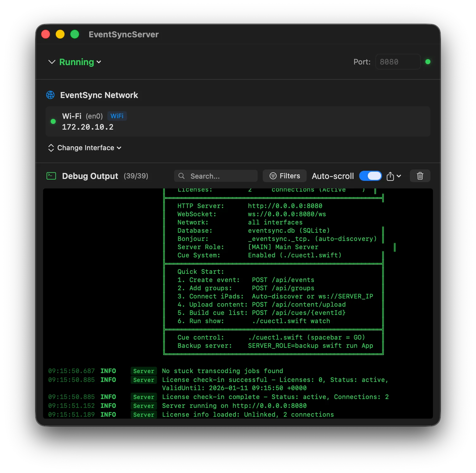Open the share/export icon near Auto-scroll
This screenshot has height=473, width=476.
click(x=390, y=176)
